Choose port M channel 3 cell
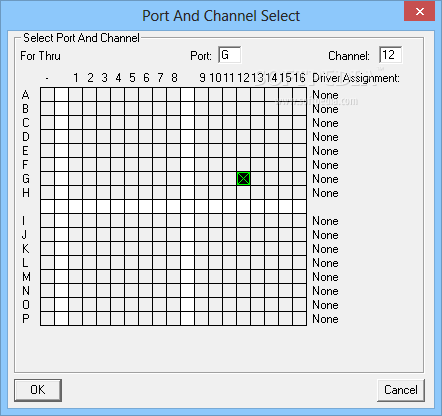442x416 pixels. coord(104,277)
